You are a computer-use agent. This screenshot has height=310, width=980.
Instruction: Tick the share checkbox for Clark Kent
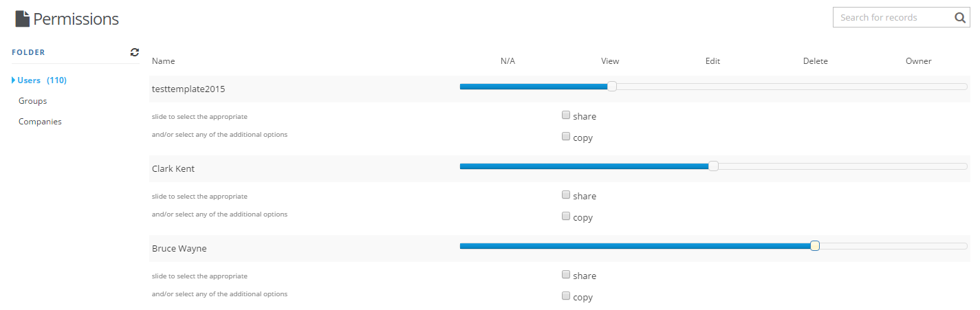(x=566, y=195)
